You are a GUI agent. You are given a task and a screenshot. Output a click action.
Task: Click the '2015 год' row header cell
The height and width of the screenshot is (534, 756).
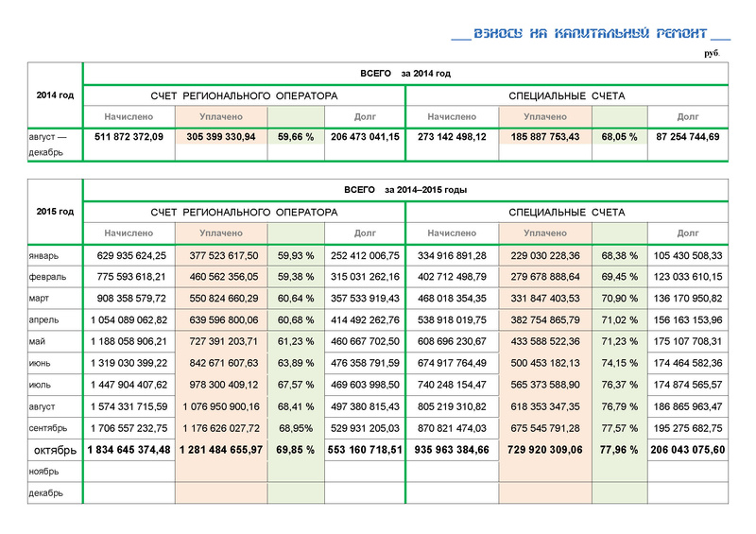tap(54, 211)
